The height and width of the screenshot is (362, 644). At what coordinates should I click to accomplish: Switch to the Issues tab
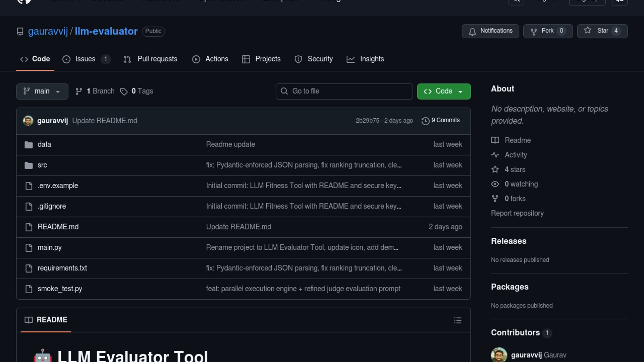pos(85,59)
